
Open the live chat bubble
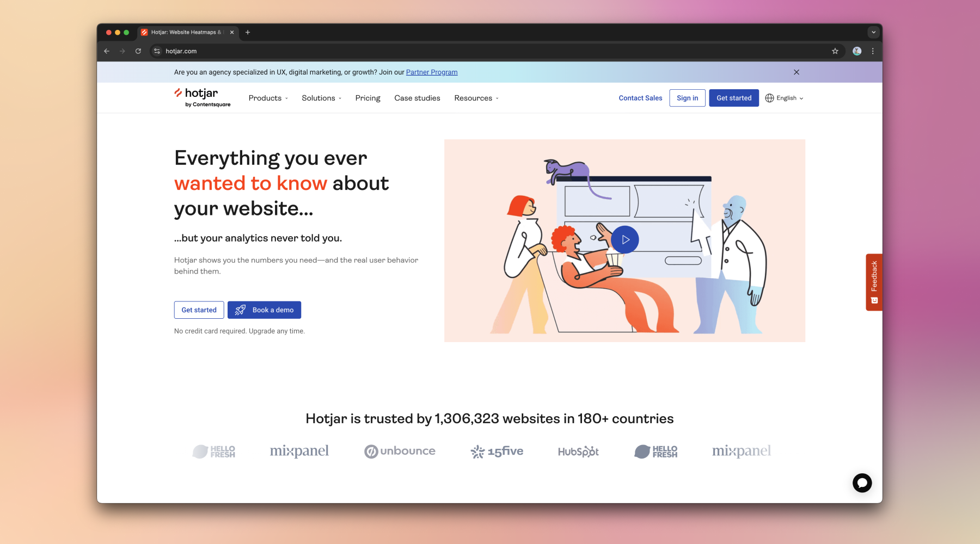pyautogui.click(x=862, y=483)
